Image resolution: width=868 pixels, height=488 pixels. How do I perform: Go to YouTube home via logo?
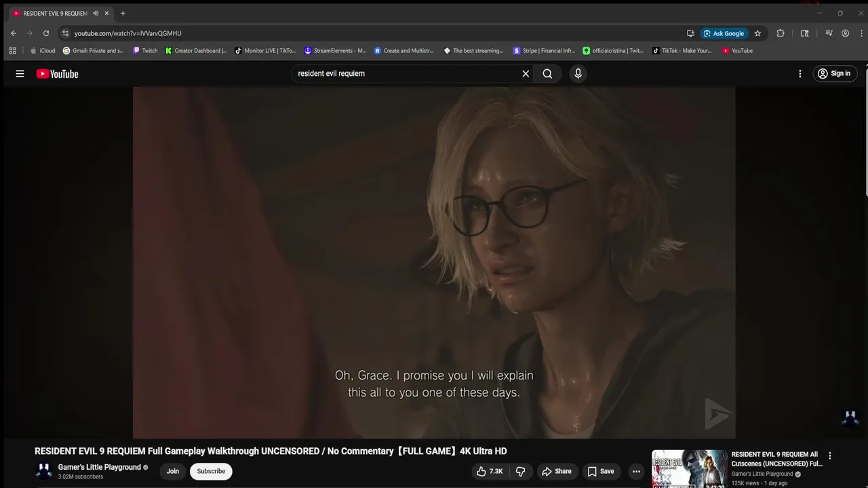(x=57, y=74)
